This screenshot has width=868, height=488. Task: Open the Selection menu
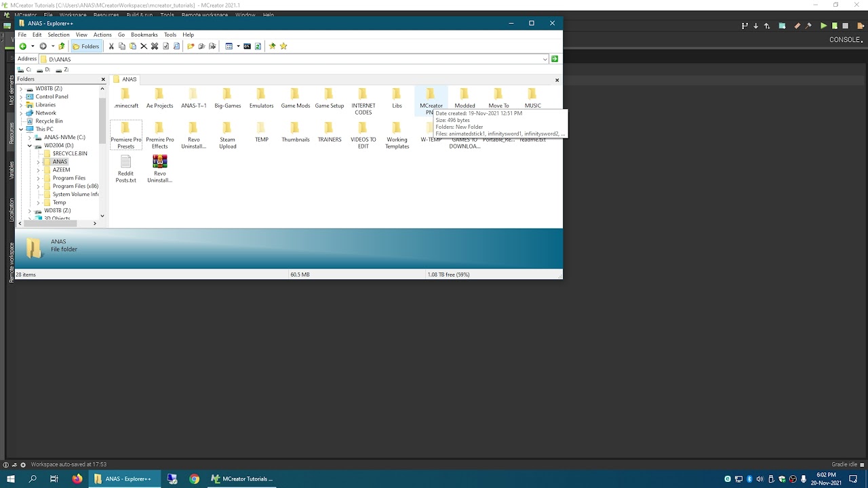[x=58, y=35]
